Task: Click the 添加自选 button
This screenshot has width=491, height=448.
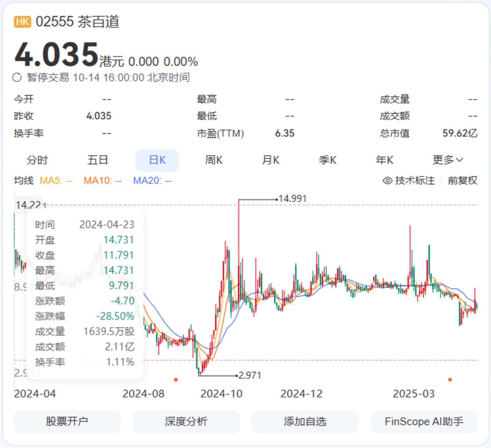Action: (305, 422)
